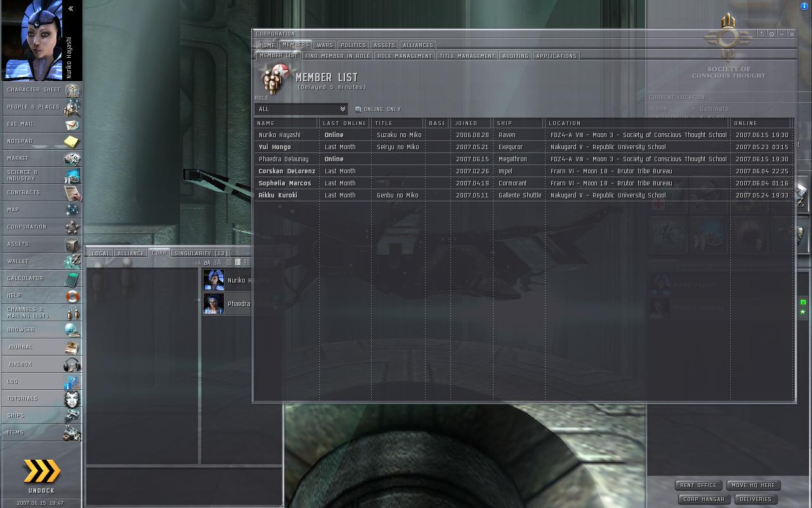The width and height of the screenshot is (812, 508).
Task: Click the circle icon in the Corporation window header
Action: coord(772,34)
